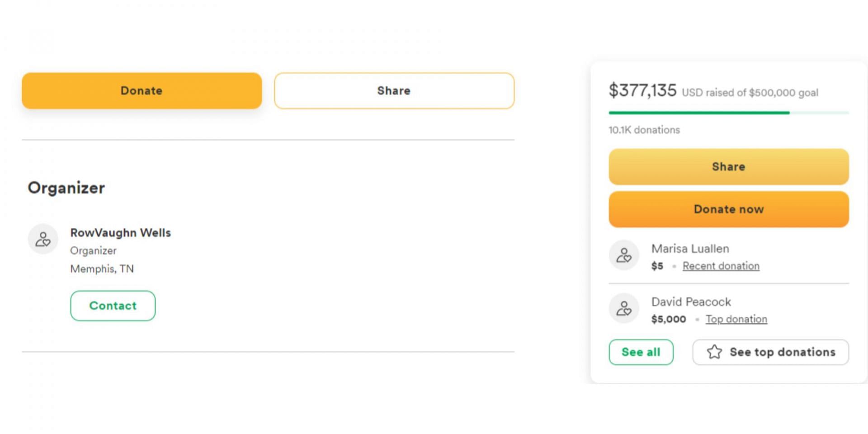Open See top donations button
Image resolution: width=868 pixels, height=434 pixels.
click(x=771, y=352)
